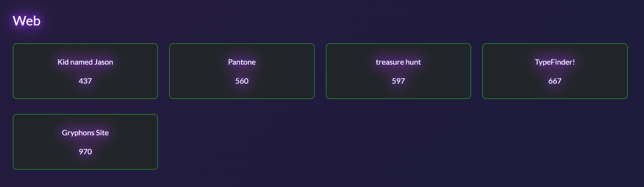Image resolution: width=644 pixels, height=187 pixels.
Task: Click the 560 points value
Action: (x=242, y=81)
